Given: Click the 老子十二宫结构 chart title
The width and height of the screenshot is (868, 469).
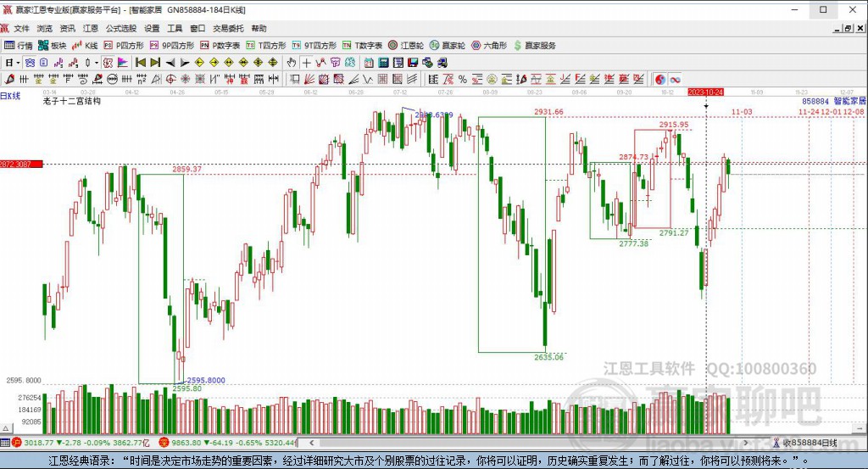Looking at the screenshot, I should coord(72,101).
